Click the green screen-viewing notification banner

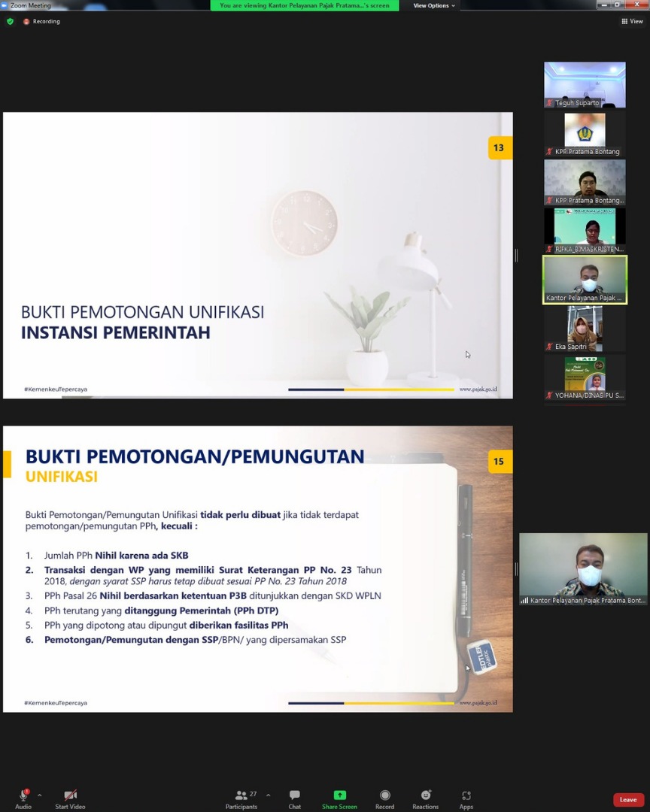pyautogui.click(x=305, y=5)
